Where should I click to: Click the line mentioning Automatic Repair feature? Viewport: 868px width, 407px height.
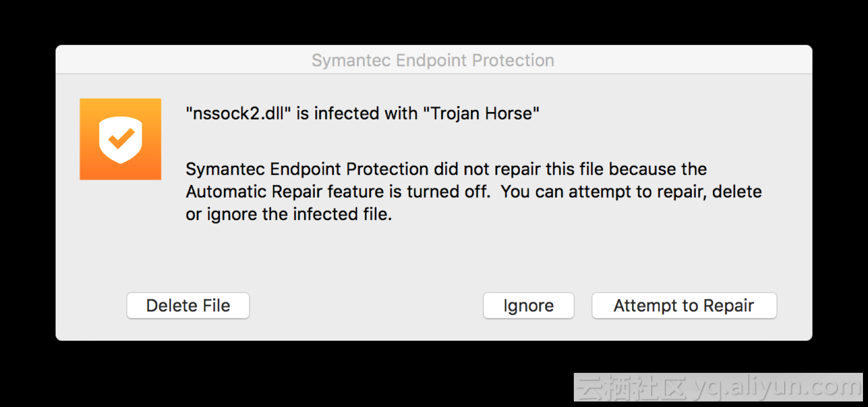(x=474, y=191)
